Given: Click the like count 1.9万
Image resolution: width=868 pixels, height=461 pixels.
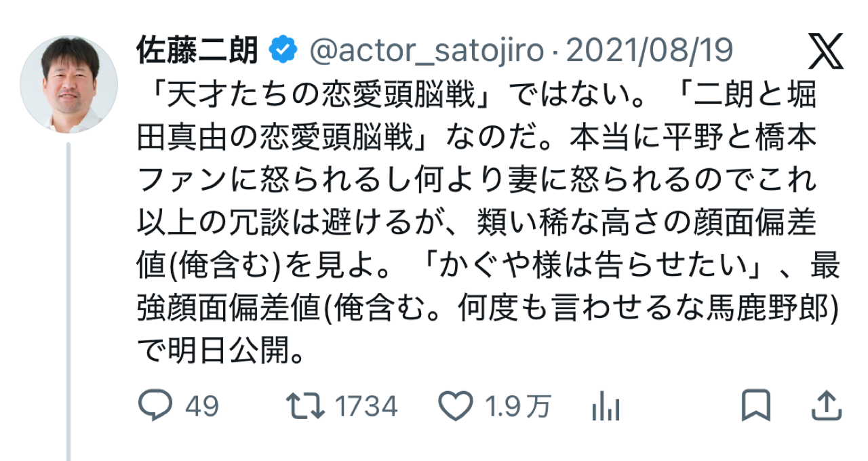Looking at the screenshot, I should pos(517,407).
